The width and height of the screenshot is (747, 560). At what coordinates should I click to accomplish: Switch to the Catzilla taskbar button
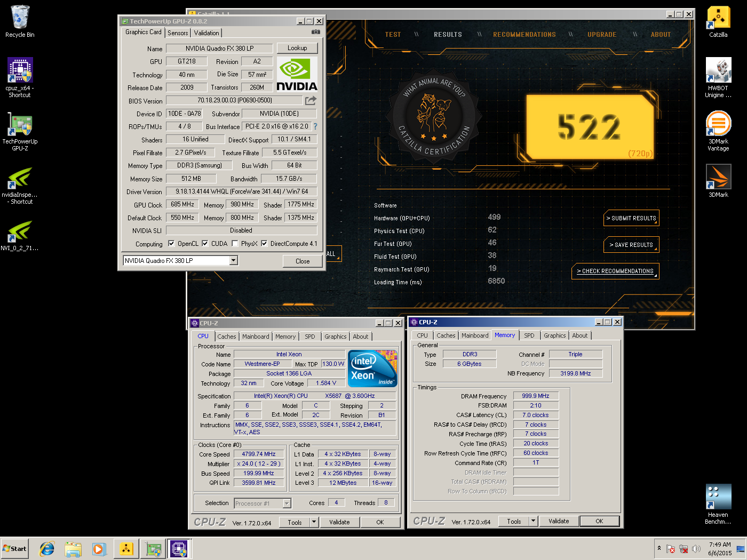click(126, 549)
